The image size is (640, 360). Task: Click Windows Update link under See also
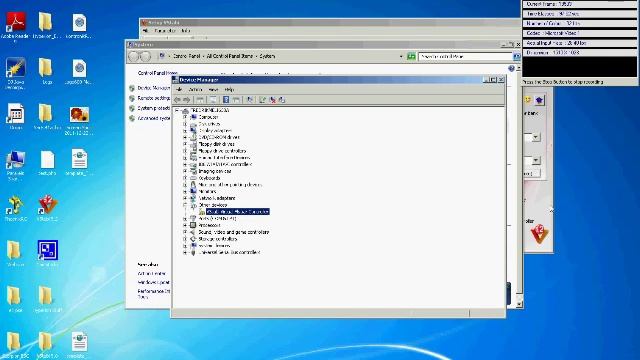[x=153, y=282]
